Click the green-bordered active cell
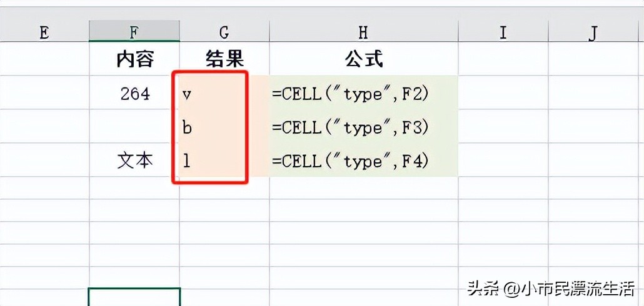The height and width of the screenshot is (306, 644). [134, 297]
